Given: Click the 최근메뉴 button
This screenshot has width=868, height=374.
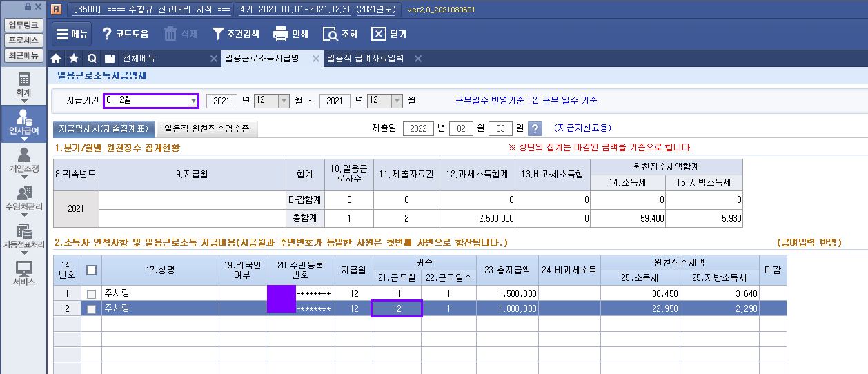Looking at the screenshot, I should tap(23, 55).
